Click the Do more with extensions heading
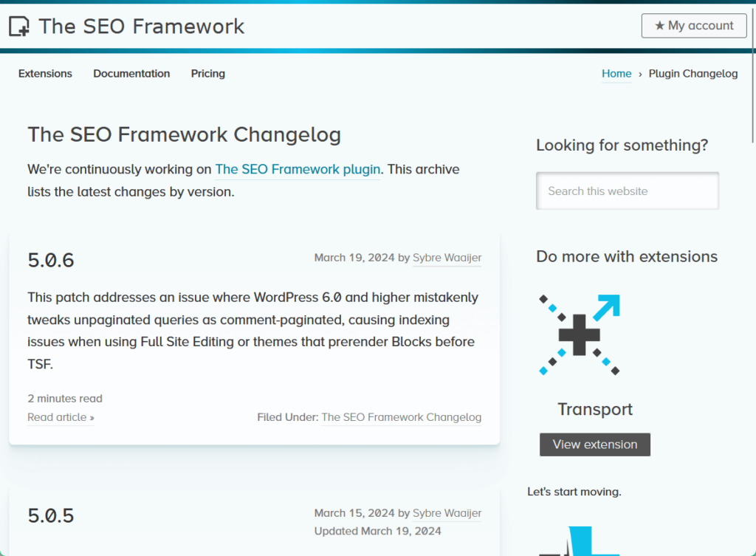 tap(627, 256)
